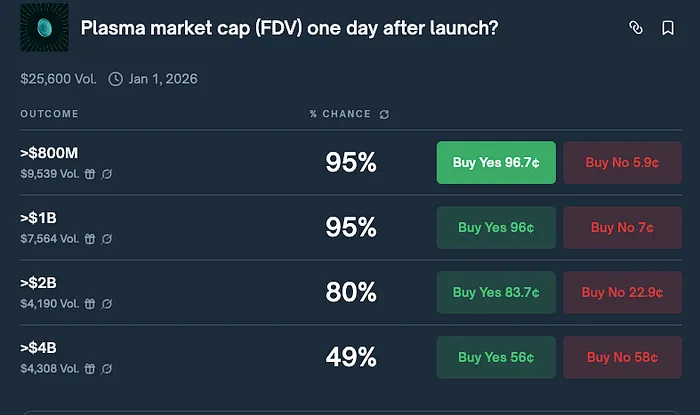Buy Yes at 96¢ for >$1B
The image size is (700, 415).
point(496,228)
